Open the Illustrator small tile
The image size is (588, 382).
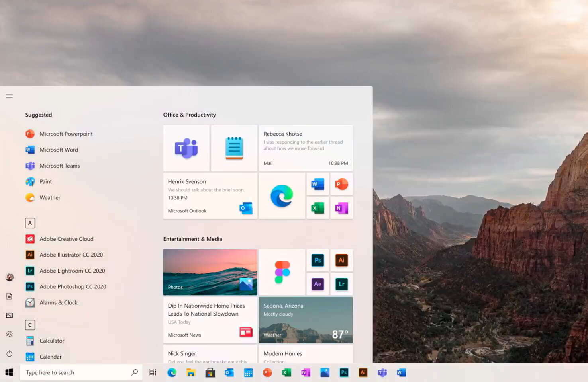tap(342, 260)
